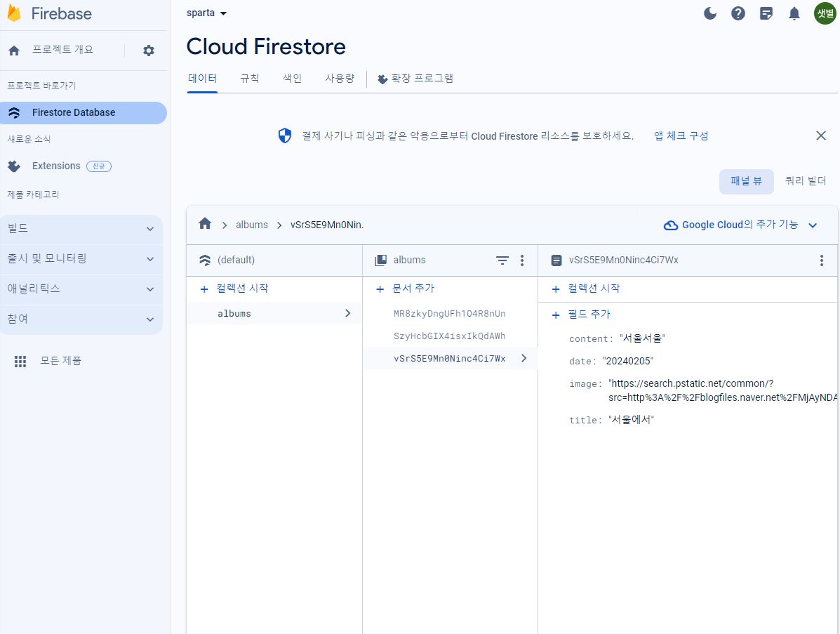Click plus icon next to 문서 추가
Viewport: 840px width, 634px height.
click(380, 289)
